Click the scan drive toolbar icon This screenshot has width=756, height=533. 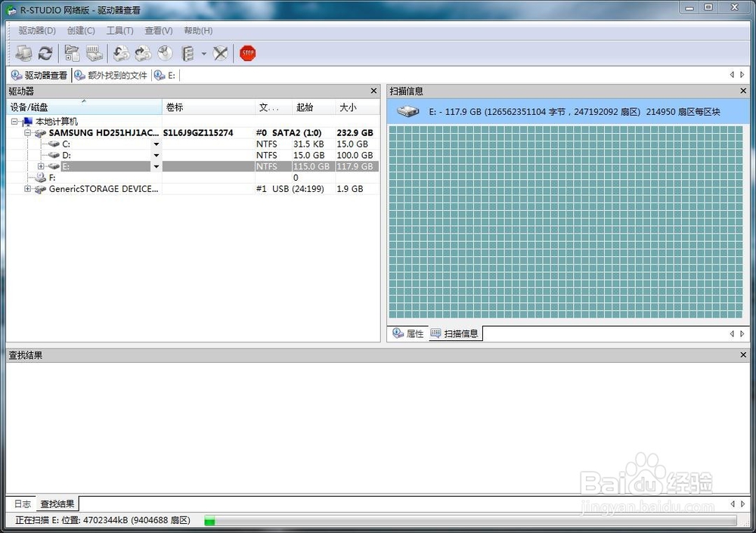click(x=94, y=53)
